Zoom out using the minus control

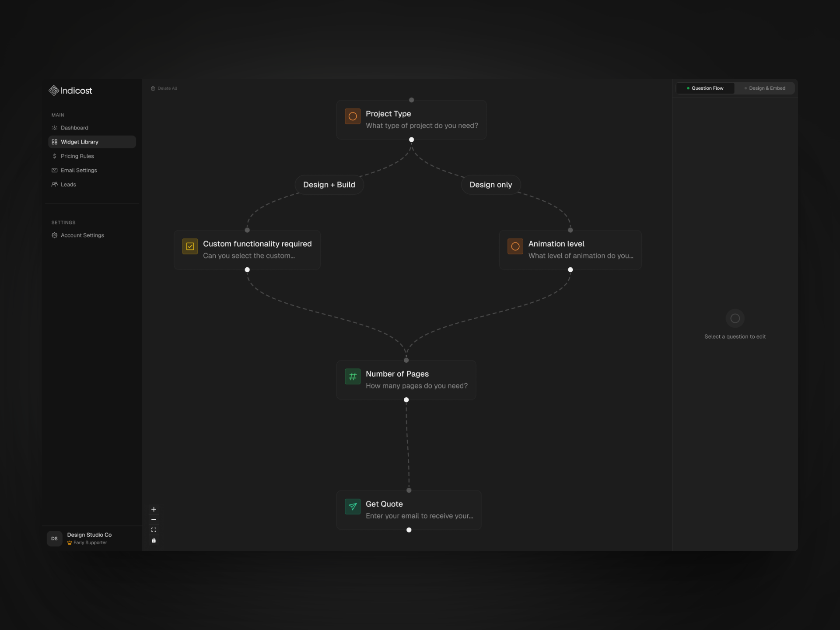(x=154, y=519)
